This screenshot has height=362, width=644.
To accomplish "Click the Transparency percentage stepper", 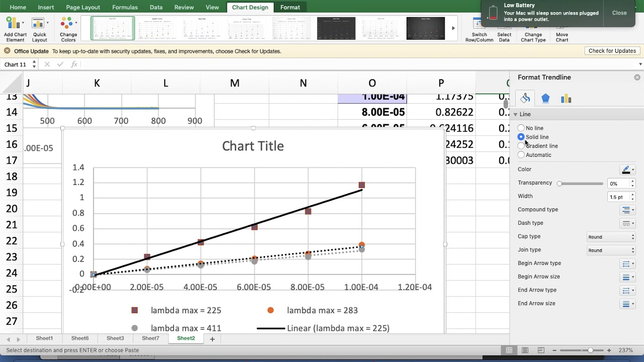I will [x=632, y=184].
